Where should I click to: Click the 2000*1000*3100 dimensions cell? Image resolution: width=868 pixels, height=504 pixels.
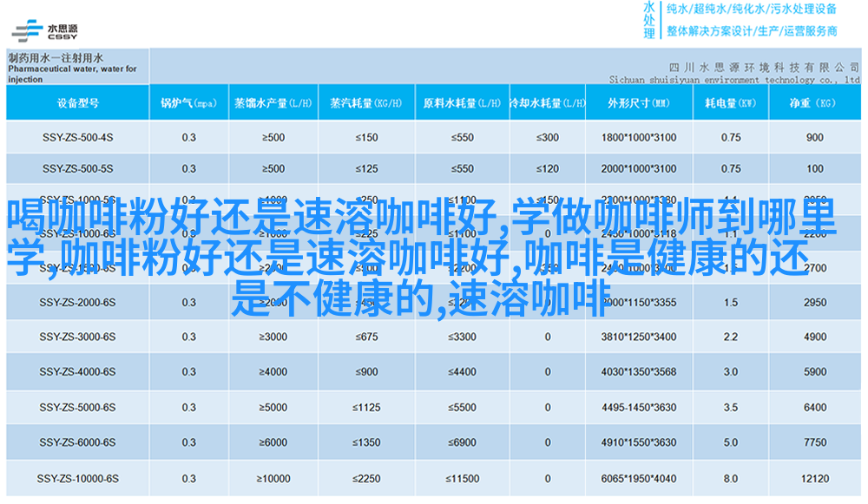[639, 169]
